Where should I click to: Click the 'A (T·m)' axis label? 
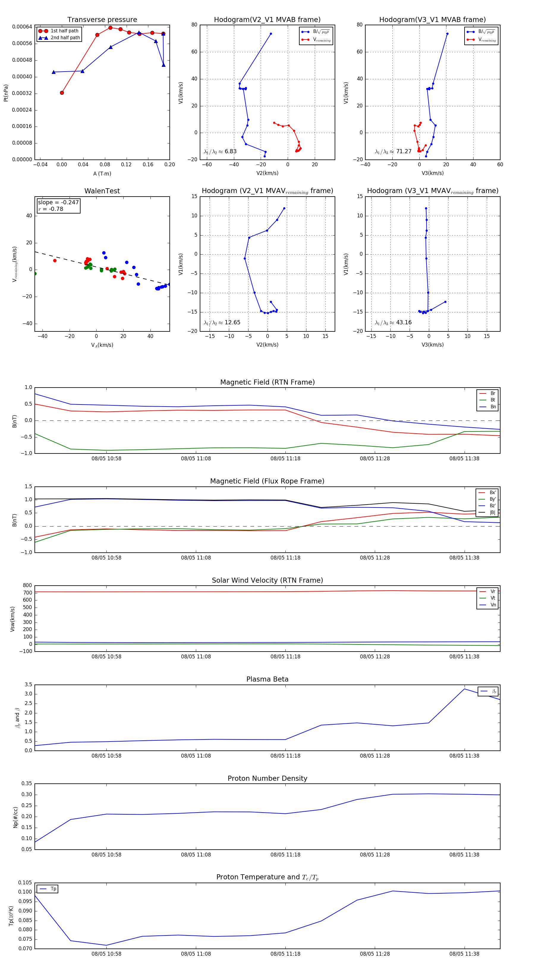pos(102,174)
